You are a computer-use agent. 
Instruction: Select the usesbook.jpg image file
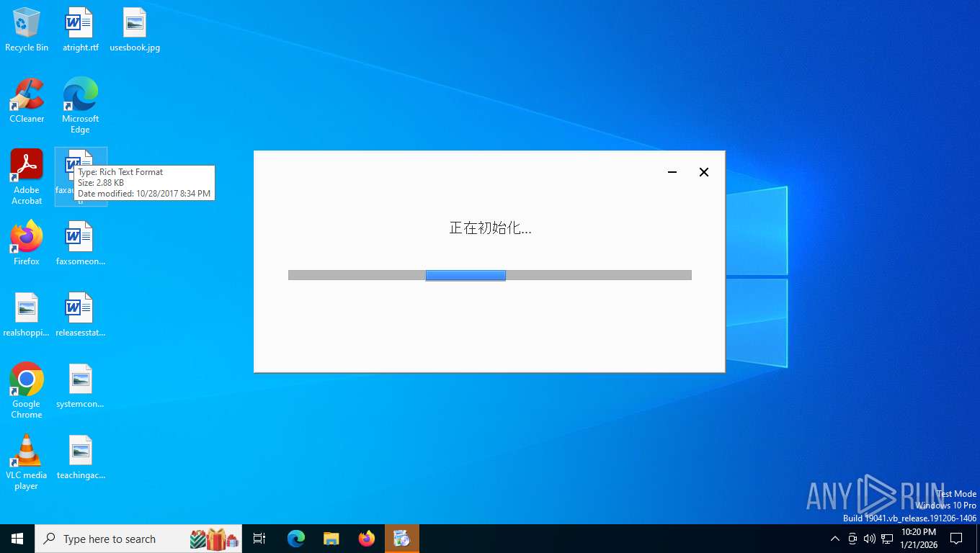(135, 30)
